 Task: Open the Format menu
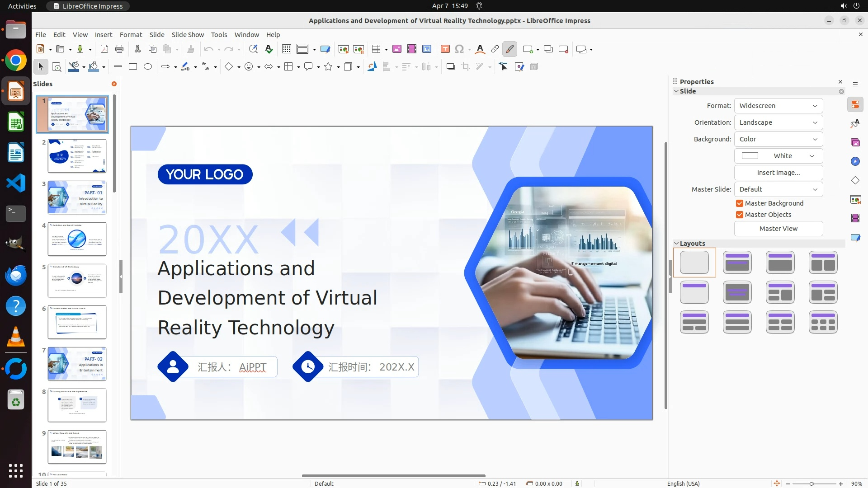point(131,35)
